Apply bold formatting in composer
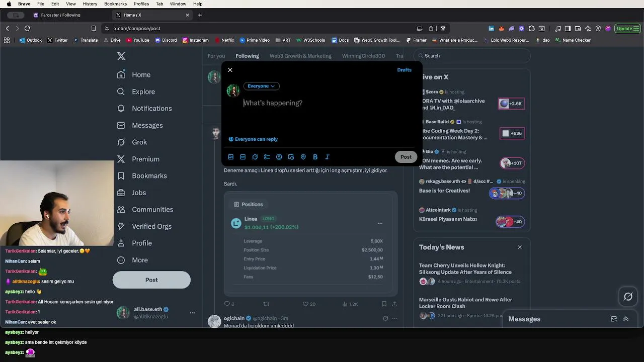The image size is (644, 362). 315,157
